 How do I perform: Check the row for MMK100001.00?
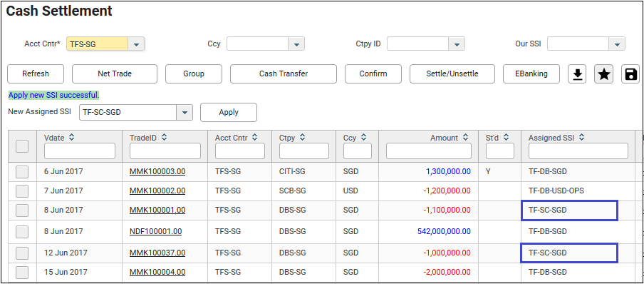click(22, 211)
